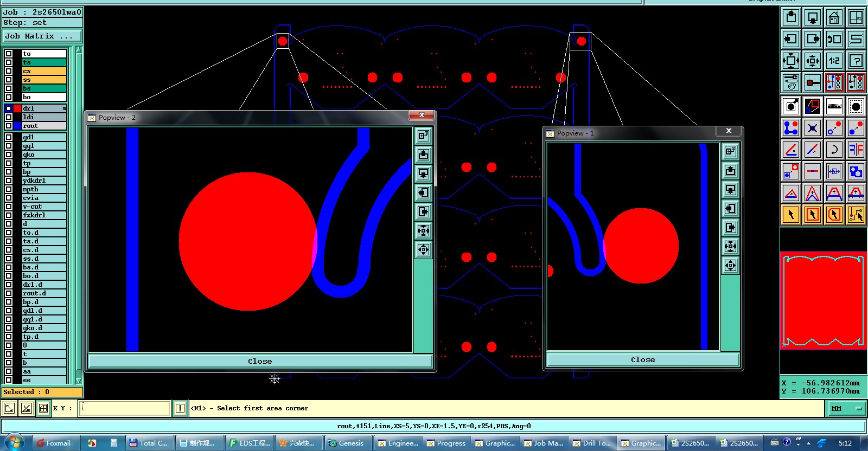Click the X Y coordinate input field

[125, 408]
